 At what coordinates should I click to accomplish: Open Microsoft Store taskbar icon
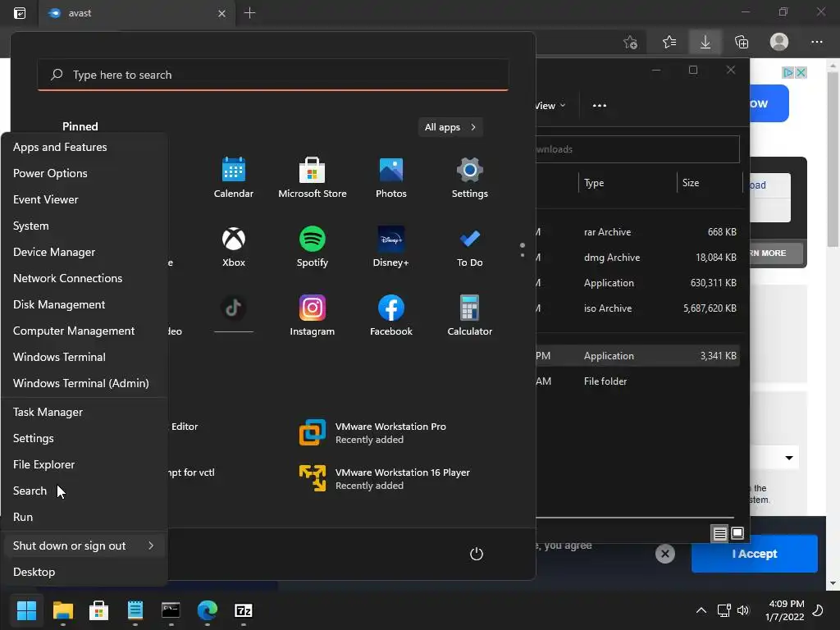click(98, 610)
